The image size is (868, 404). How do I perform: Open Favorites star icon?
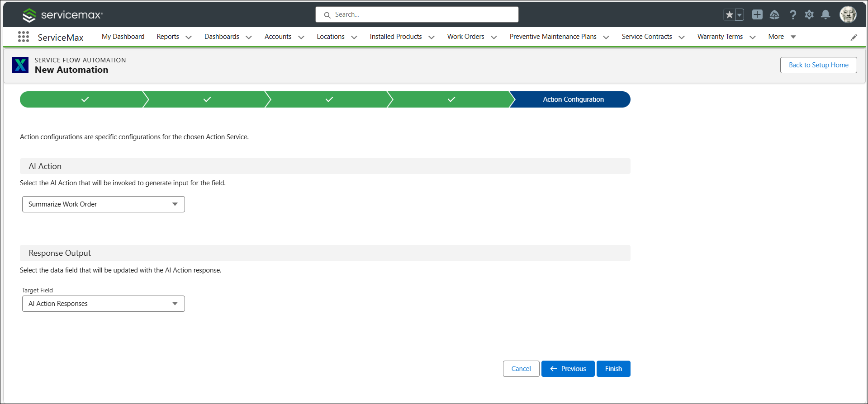729,14
